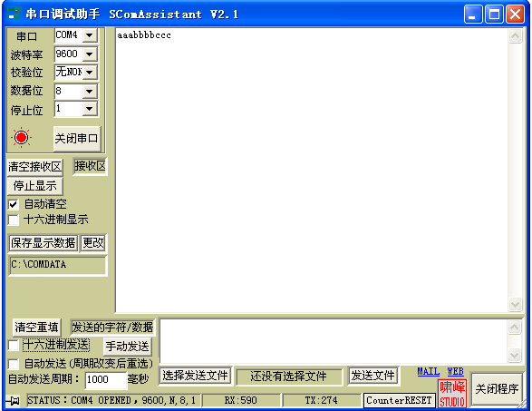Enable the 十六进制显示 checkbox
The height and width of the screenshot is (411, 532).
(x=14, y=220)
